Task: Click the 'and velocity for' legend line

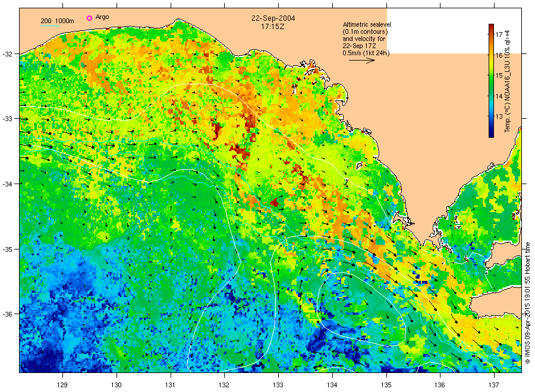Action: (364, 39)
